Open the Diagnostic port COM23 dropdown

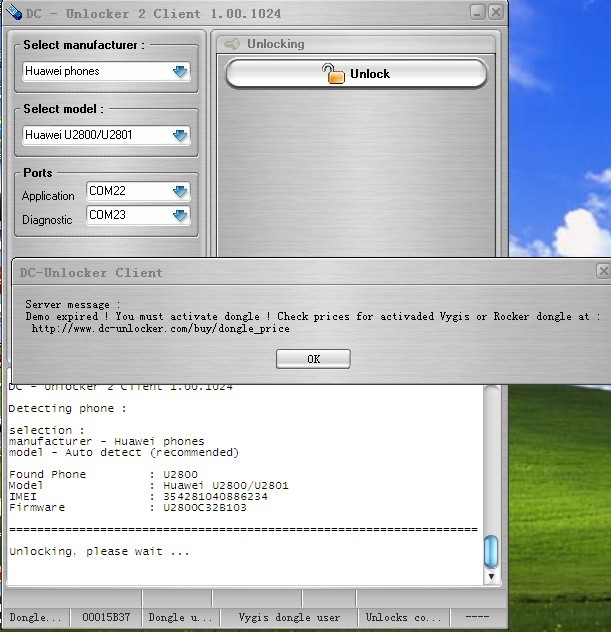pos(179,215)
